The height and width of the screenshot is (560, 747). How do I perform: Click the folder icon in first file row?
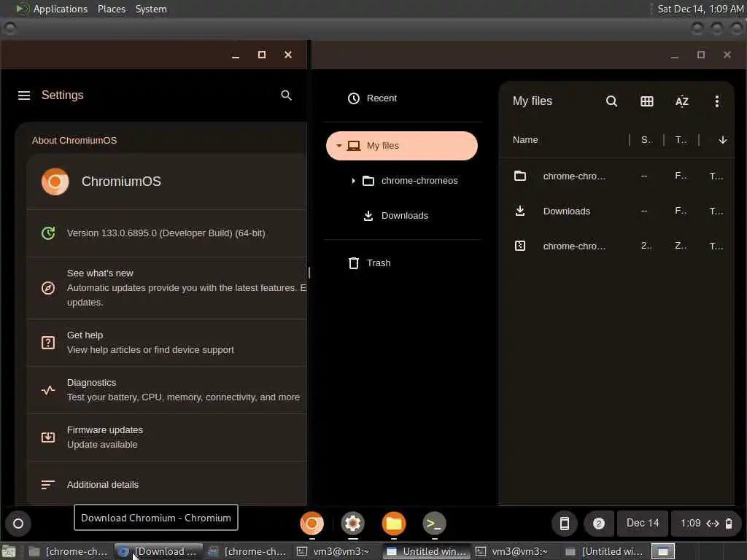[519, 176]
